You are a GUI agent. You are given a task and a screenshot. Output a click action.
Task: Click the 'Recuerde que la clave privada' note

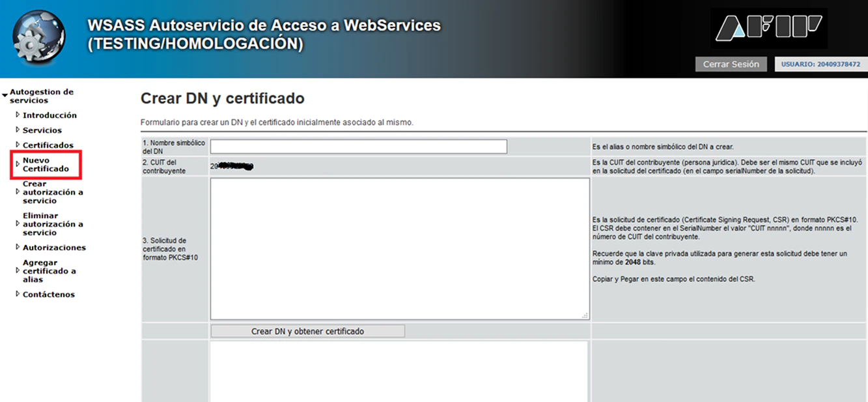coord(720,258)
